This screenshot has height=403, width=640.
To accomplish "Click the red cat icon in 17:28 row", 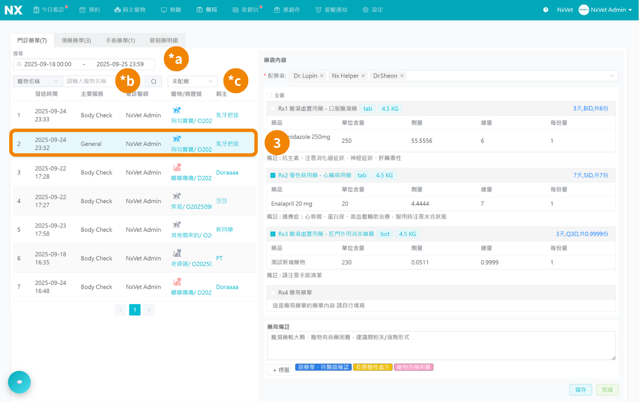I will pyautogui.click(x=176, y=167).
